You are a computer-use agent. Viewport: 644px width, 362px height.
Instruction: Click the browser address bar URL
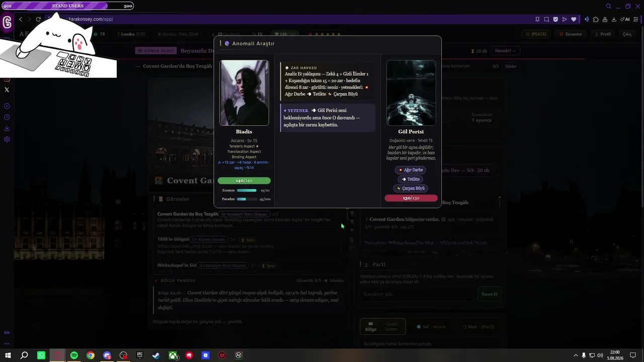pyautogui.click(x=91, y=19)
